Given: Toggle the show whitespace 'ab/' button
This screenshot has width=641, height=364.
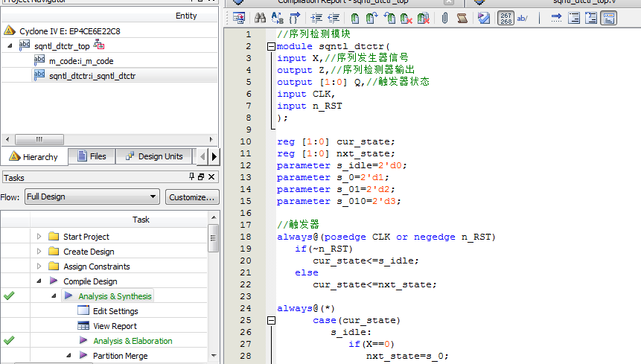Looking at the screenshot, I should click(x=523, y=18).
